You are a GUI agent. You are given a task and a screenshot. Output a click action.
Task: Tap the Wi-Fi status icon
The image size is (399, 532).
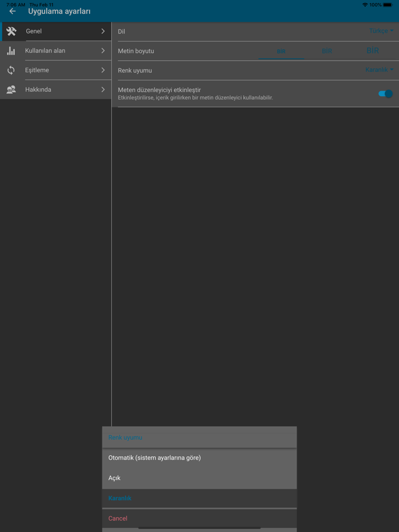365,5
